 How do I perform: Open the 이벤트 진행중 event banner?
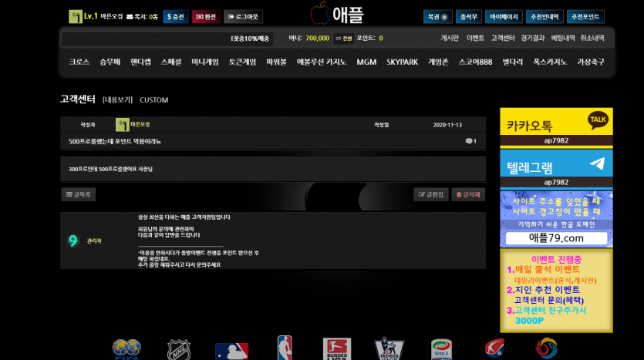(556, 291)
